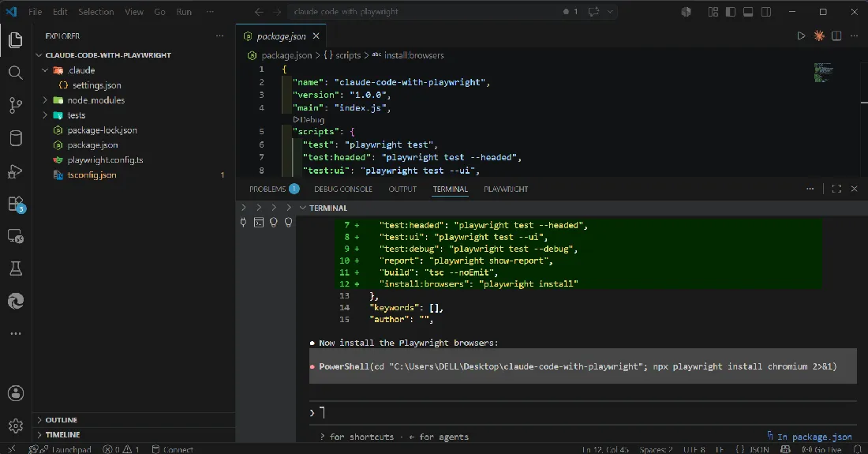Toggle the secondary side bar visibility

766,12
